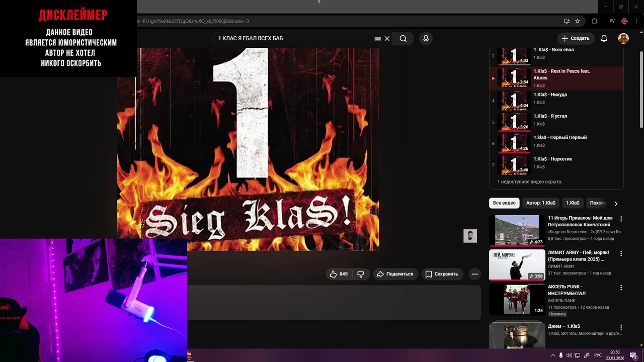Bookmark this page with the star
The image size is (644, 362).
point(578,21)
